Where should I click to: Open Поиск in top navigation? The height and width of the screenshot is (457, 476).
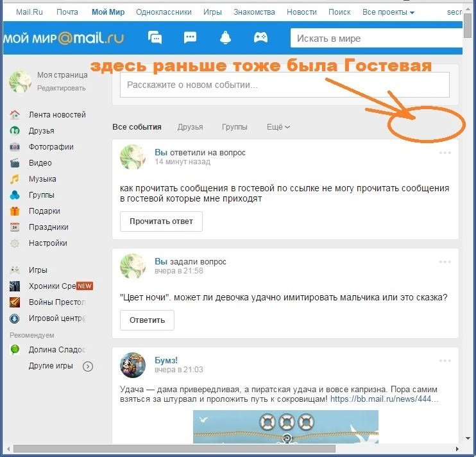(339, 12)
